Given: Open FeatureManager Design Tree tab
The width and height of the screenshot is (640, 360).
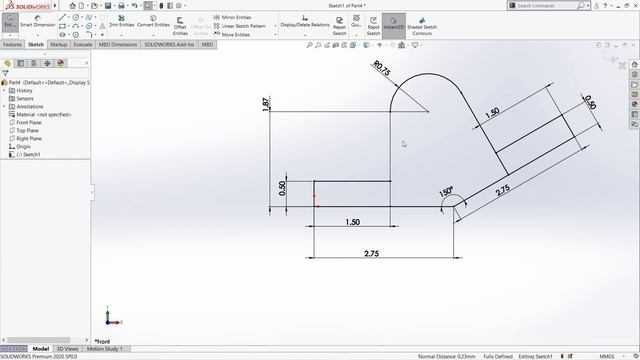Looking at the screenshot, I should pyautogui.click(x=7, y=63).
